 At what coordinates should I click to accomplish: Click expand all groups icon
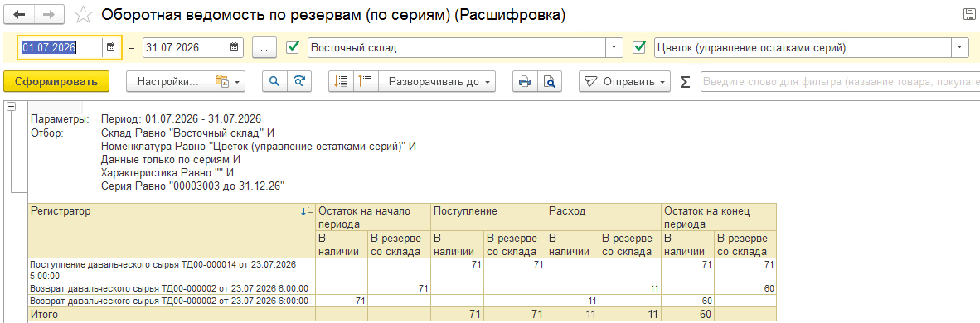point(342,82)
